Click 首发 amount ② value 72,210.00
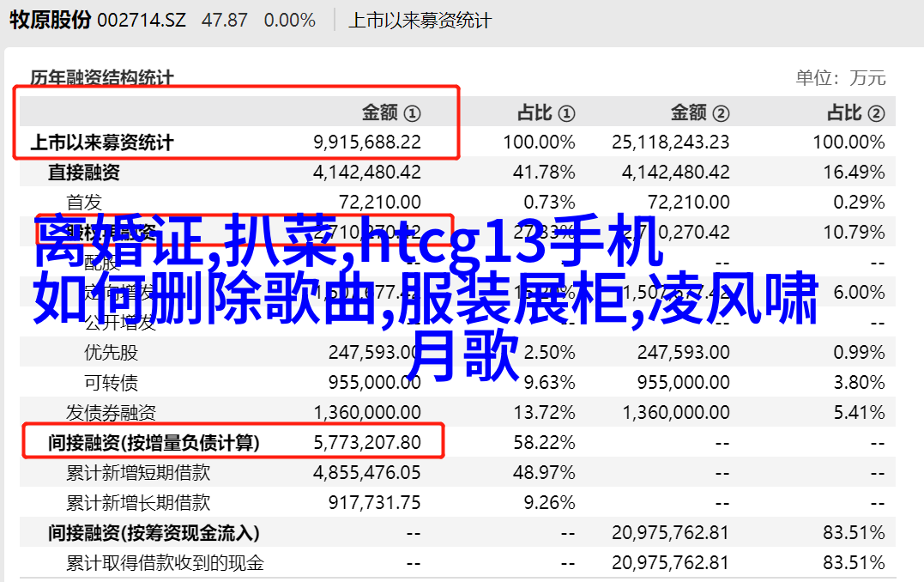924x582 pixels. [688, 203]
